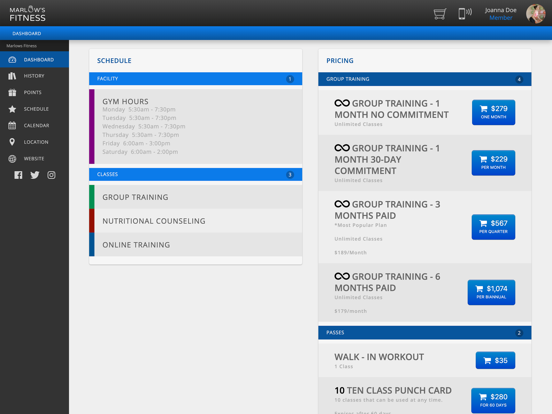Click Saturday 6:00am - 2:00pm hours line
The width and height of the screenshot is (552, 414).
coord(140,152)
